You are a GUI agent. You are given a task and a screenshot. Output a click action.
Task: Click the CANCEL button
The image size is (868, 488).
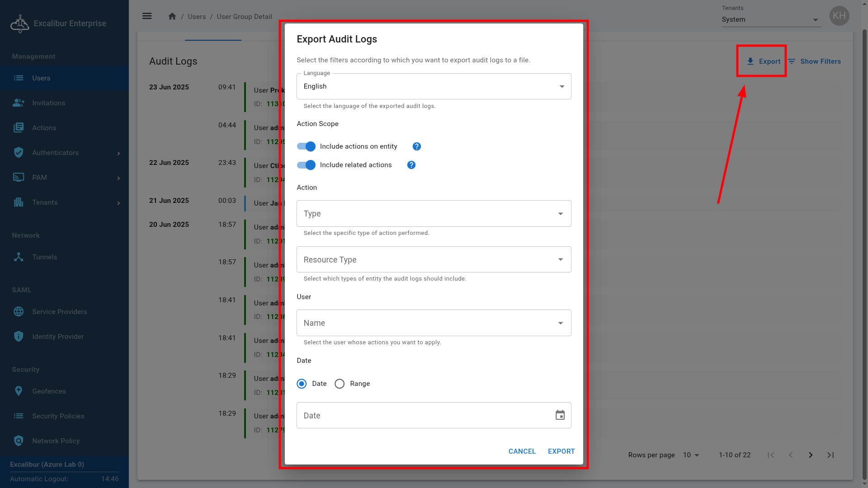(522, 451)
